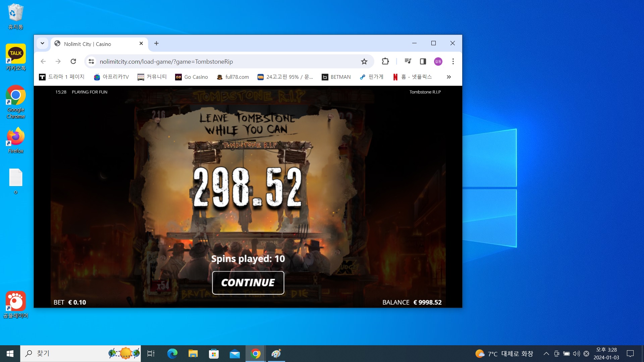
Task: Bookmark this page with the star icon
Action: (x=364, y=61)
